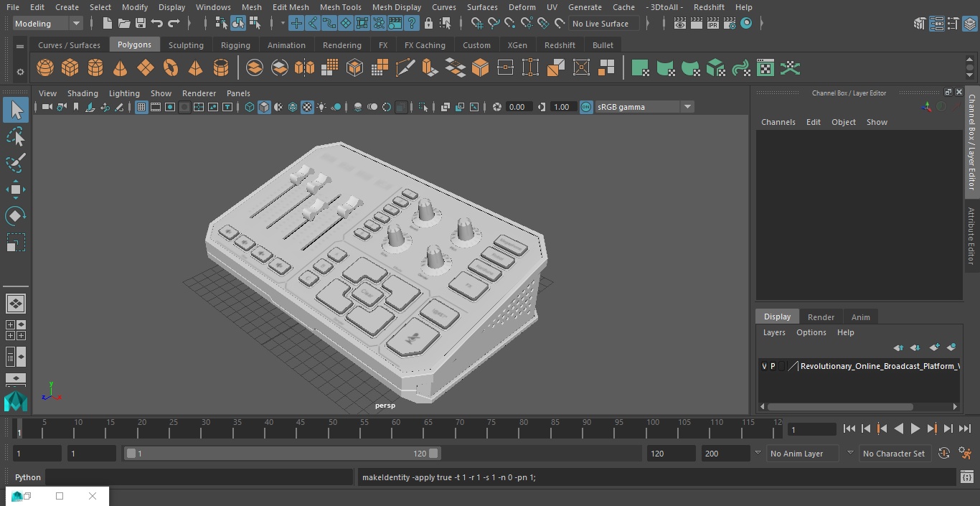The height and width of the screenshot is (506, 980).
Task: Play the animation forwards
Action: coord(915,428)
